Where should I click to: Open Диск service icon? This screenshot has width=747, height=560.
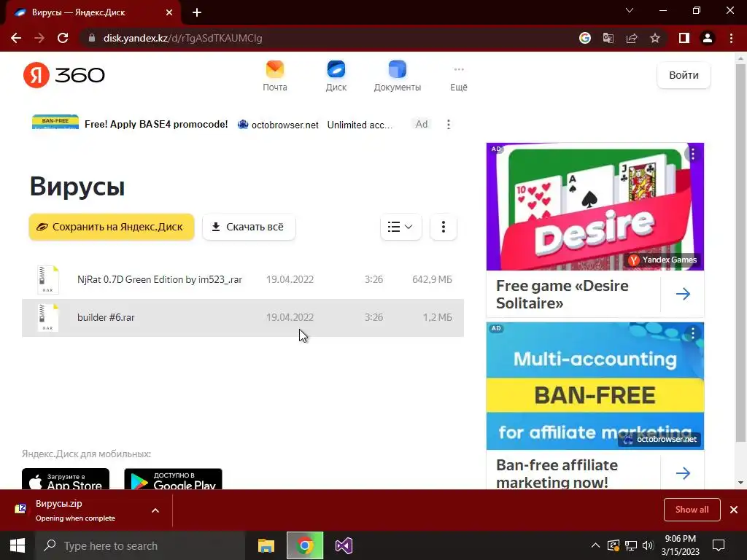point(336,76)
